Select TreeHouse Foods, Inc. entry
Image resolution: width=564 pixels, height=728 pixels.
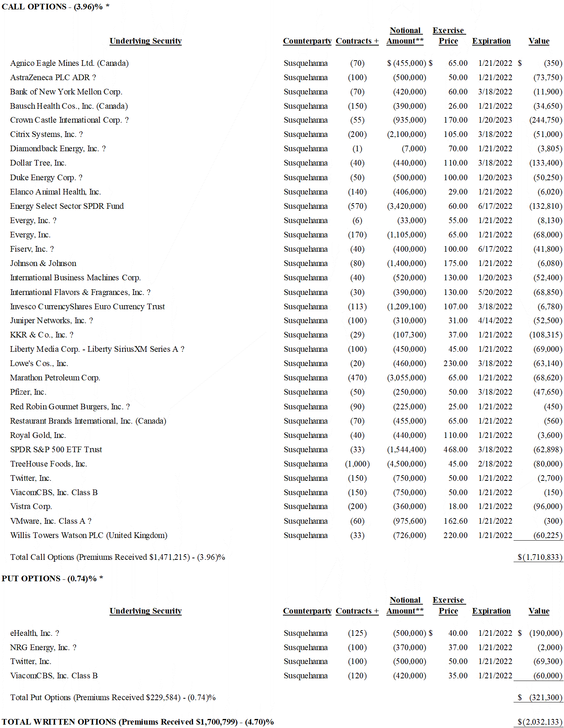click(49, 464)
